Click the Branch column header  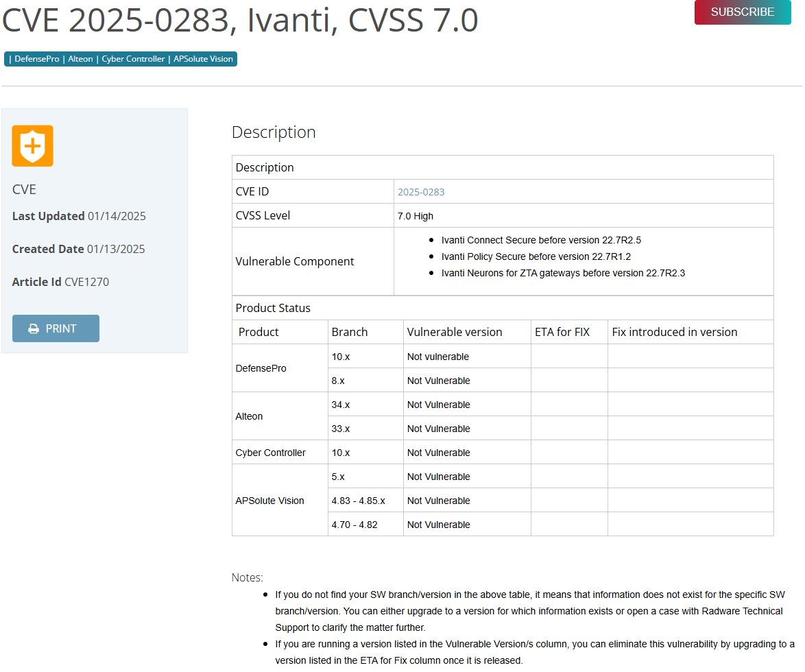(350, 332)
